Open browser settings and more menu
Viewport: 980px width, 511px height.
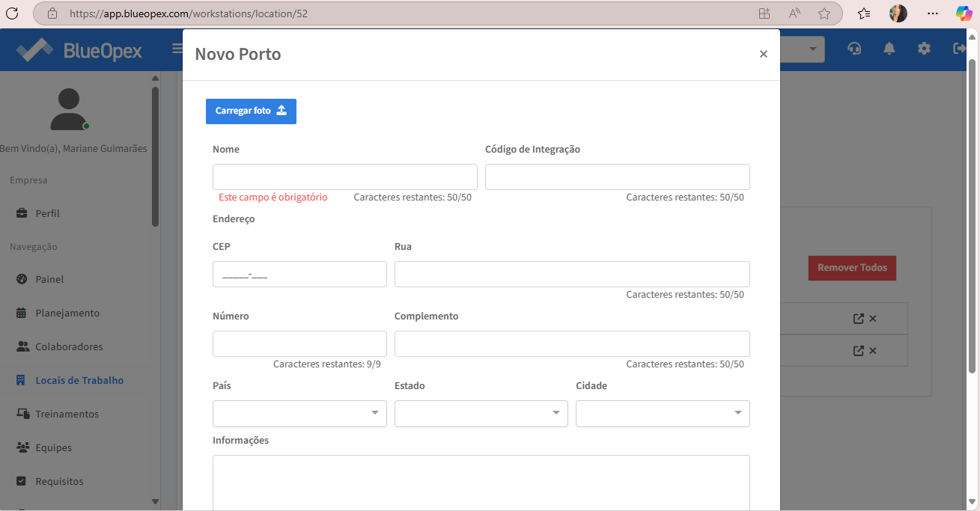pos(932,13)
